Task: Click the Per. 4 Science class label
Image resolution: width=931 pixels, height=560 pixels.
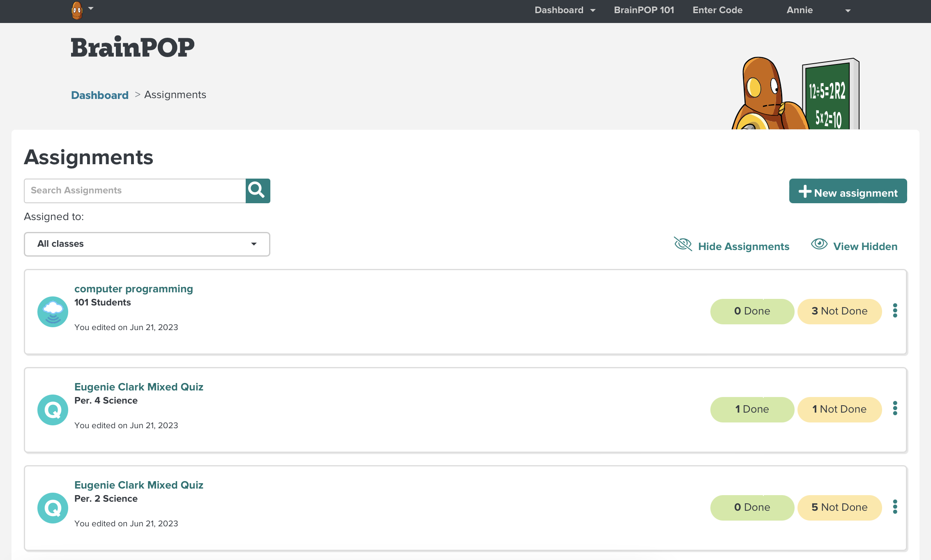Action: 106,401
